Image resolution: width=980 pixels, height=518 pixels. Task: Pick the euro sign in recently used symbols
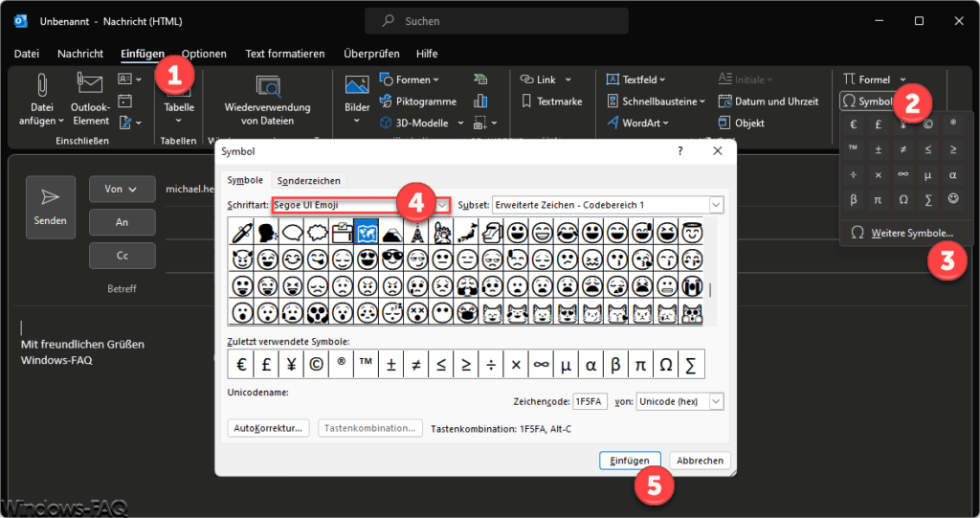coord(240,364)
